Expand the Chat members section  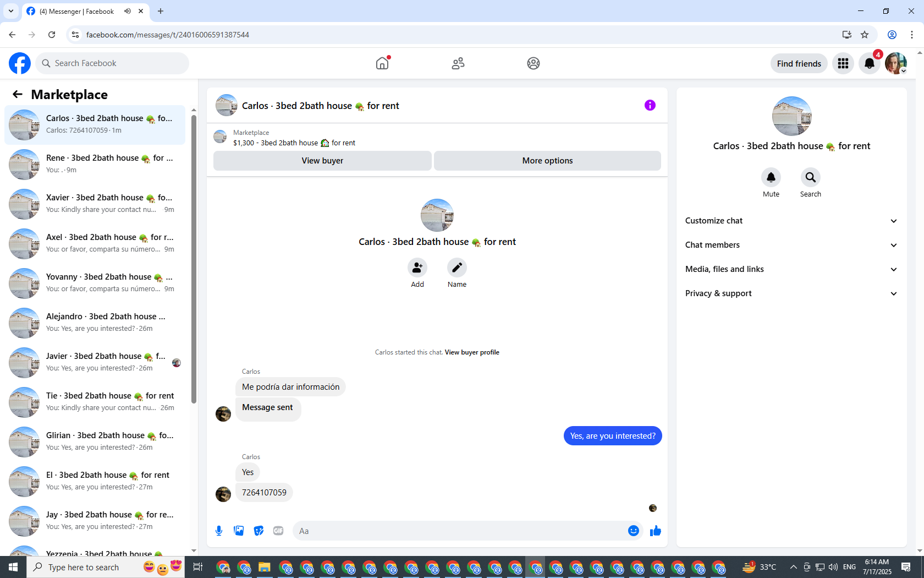tap(791, 245)
